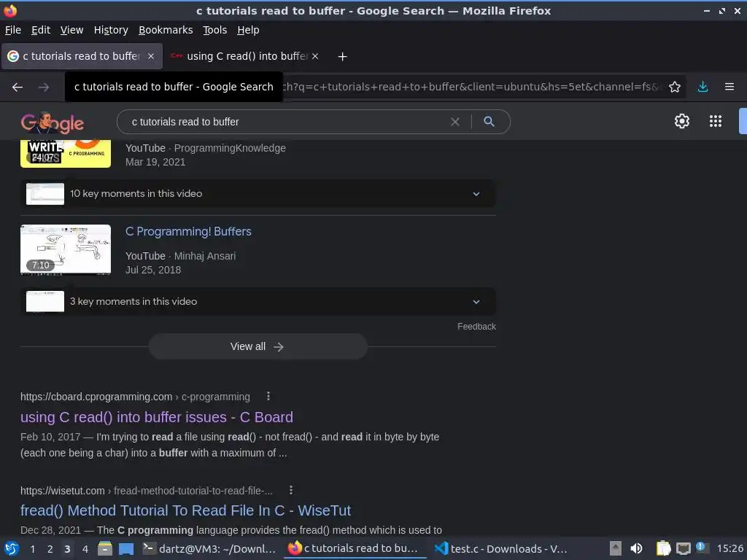Switch to workspace 1 in taskbar
Viewport: 747px width, 560px height.
tap(32, 549)
